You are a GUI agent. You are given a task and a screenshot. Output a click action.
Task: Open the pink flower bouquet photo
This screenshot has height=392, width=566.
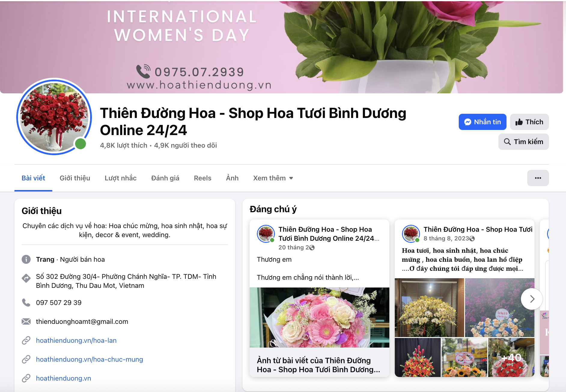click(319, 318)
